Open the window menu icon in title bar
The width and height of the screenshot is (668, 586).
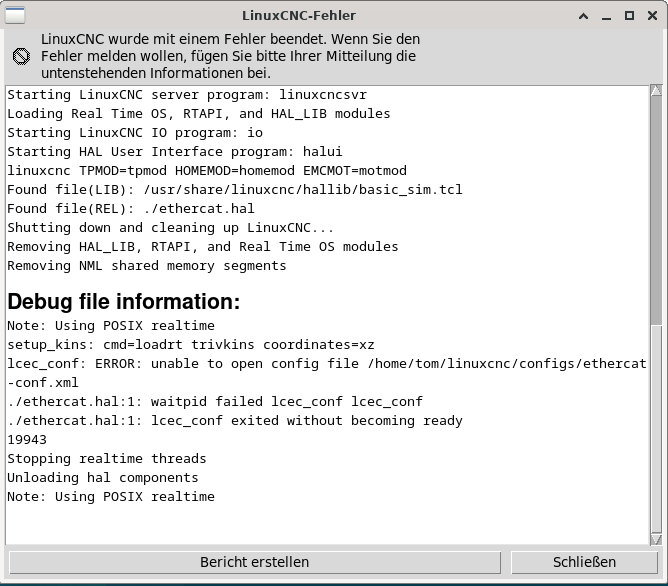(15, 15)
